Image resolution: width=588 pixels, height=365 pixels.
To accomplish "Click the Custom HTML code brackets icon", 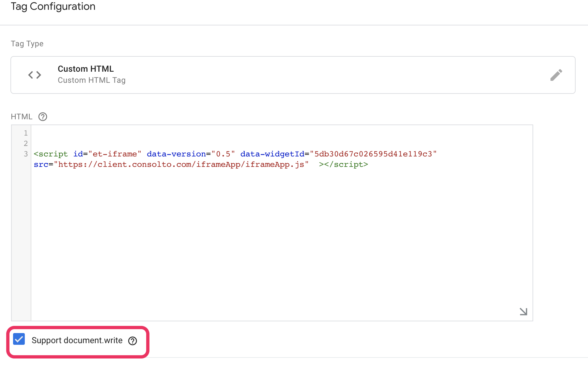I will (35, 75).
